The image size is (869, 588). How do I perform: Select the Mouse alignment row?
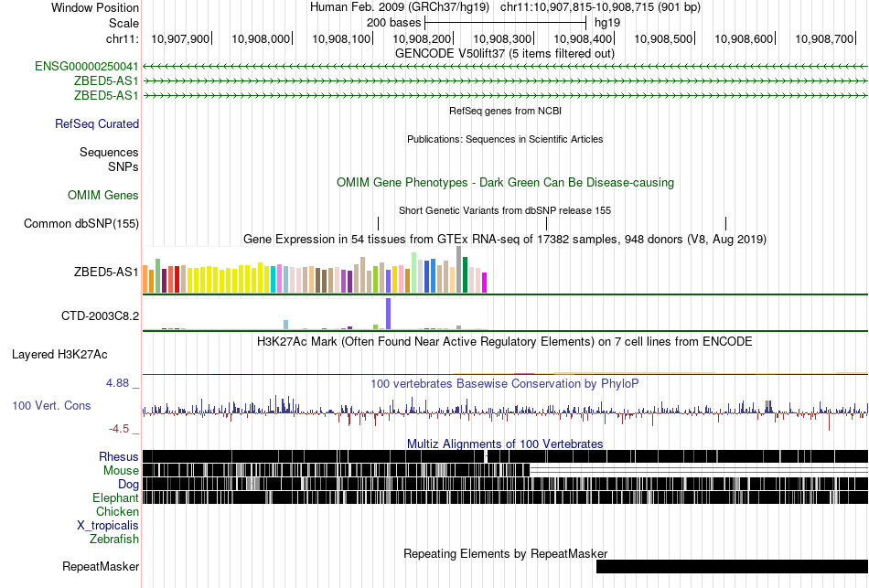click(x=506, y=470)
